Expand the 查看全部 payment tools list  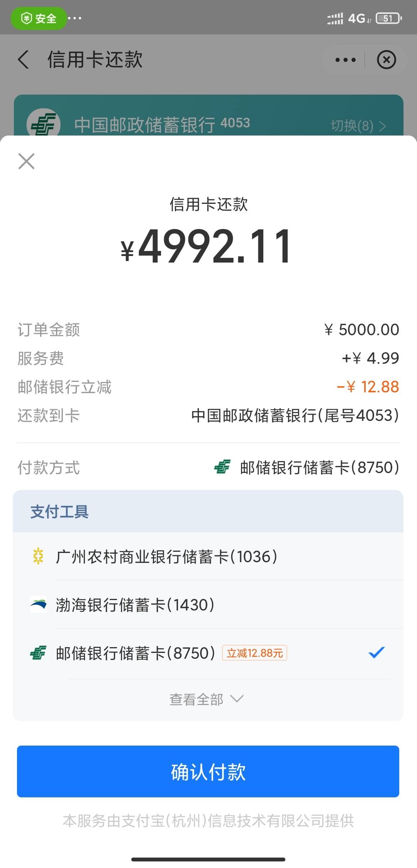[207, 699]
